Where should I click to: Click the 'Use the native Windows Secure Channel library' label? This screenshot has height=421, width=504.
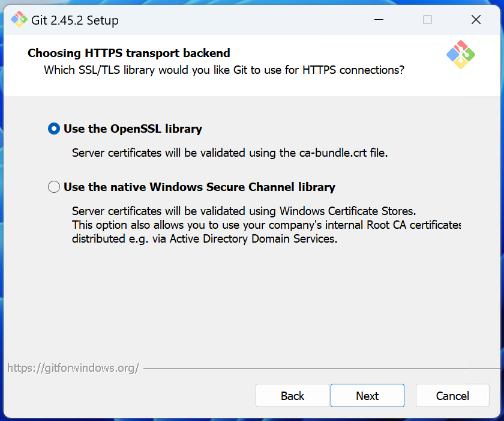199,187
